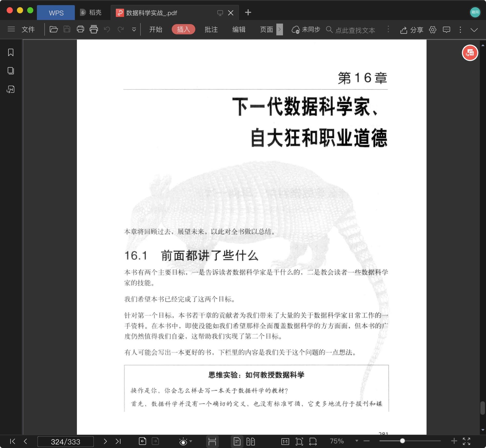This screenshot has height=448, width=486.
Task: Click the sidebar PDF convert icon
Action: pyautogui.click(x=11, y=89)
